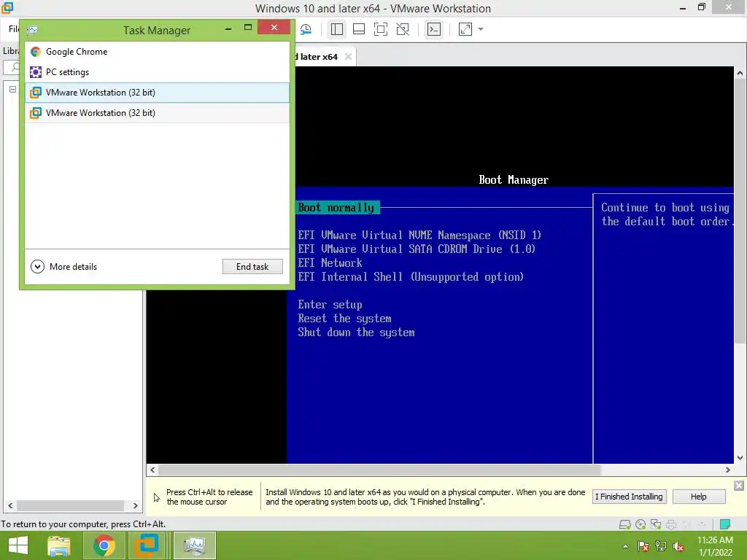Select Boot normally in Boot Manager
The image size is (747, 560).
pyautogui.click(x=336, y=208)
